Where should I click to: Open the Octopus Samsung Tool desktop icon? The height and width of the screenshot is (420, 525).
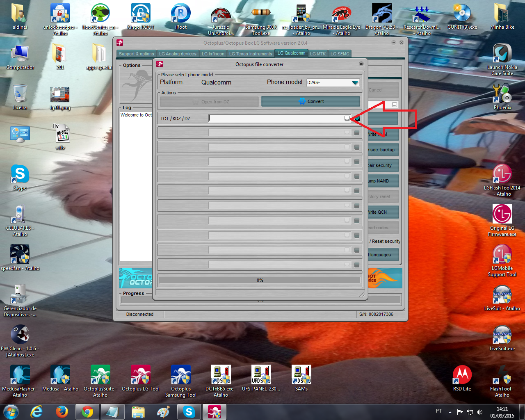181,381
